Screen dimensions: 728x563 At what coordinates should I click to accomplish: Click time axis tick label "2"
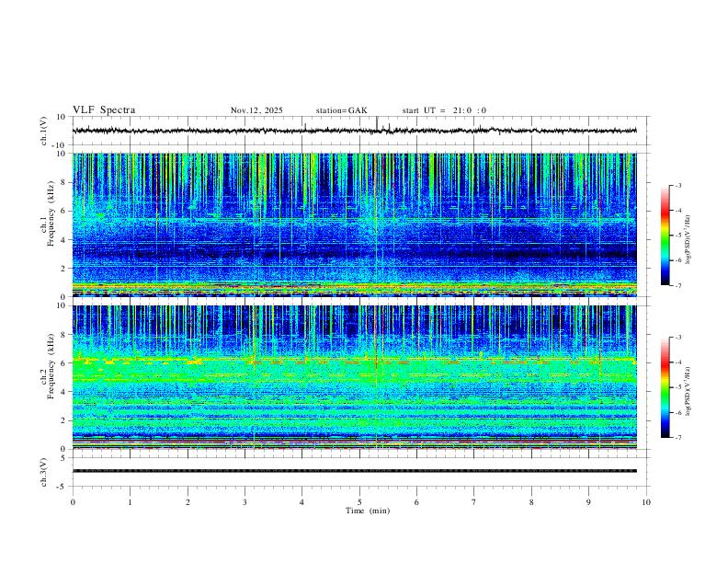point(188,502)
